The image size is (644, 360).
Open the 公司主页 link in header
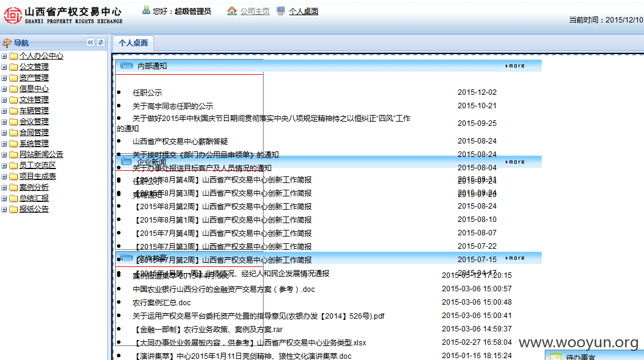click(x=254, y=12)
